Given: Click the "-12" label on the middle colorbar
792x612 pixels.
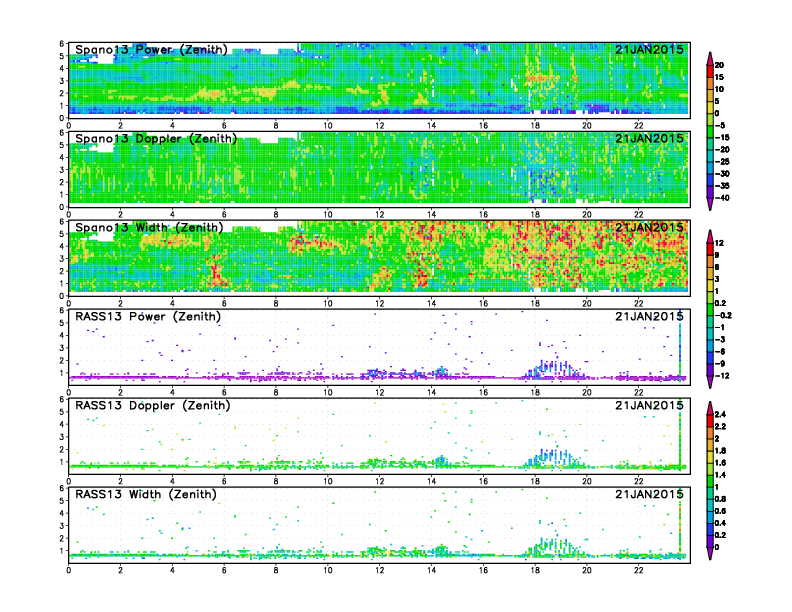Looking at the screenshot, I should point(722,376).
